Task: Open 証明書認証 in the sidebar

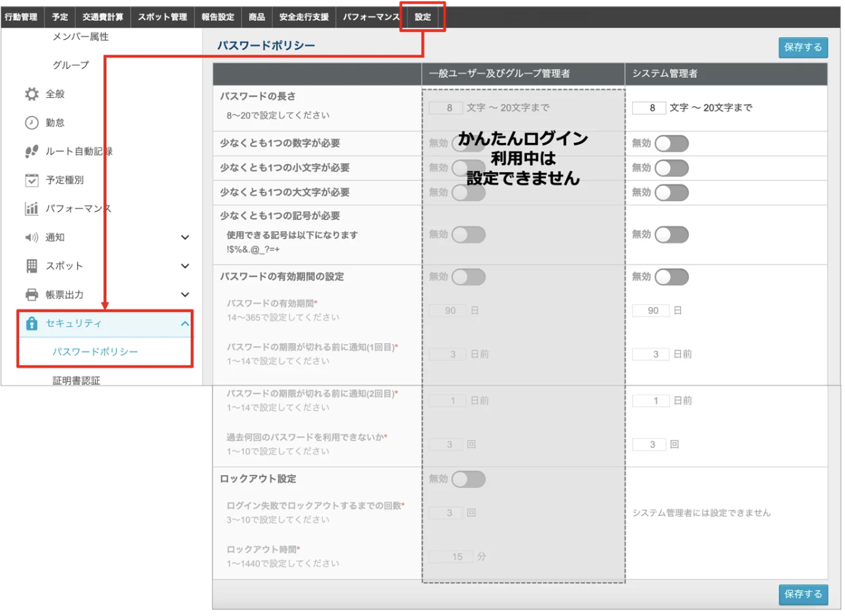Action: [x=76, y=380]
